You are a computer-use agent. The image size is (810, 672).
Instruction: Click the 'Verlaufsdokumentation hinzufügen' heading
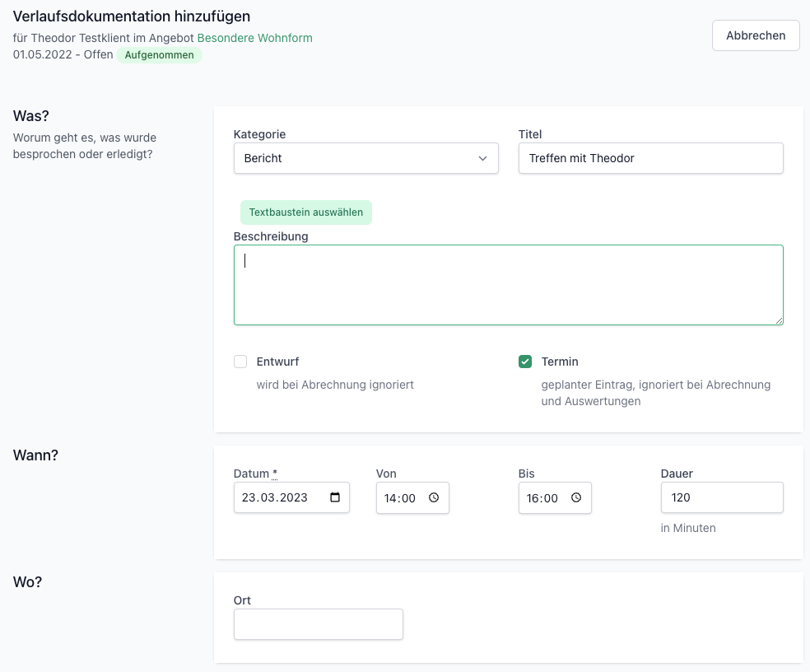click(132, 16)
